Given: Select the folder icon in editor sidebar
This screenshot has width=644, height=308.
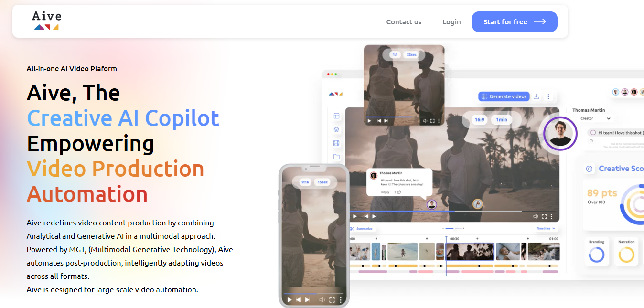Looking at the screenshot, I should click(x=336, y=157).
